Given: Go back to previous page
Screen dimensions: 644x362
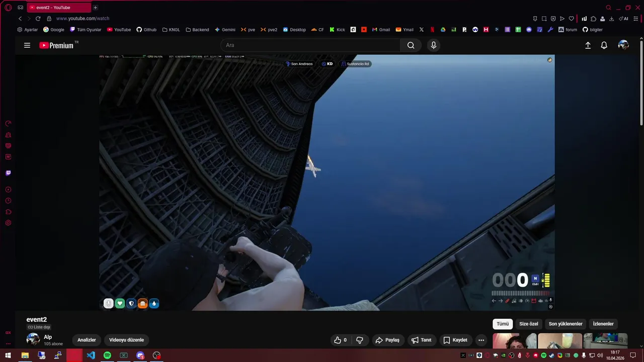Looking at the screenshot, I should [x=20, y=19].
